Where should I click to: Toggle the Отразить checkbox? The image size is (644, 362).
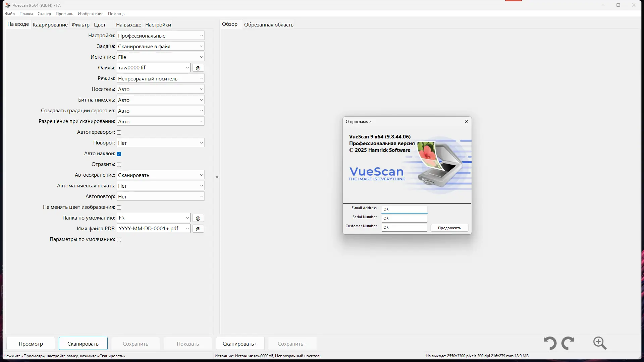[x=119, y=165]
